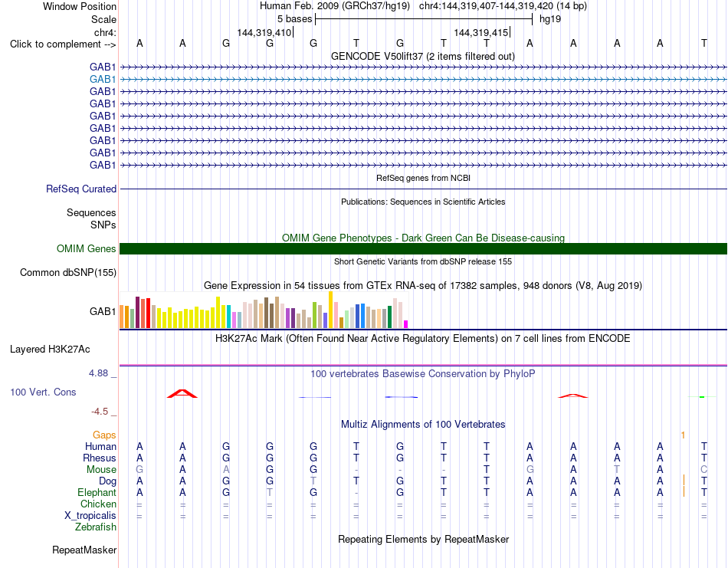Open 'Repeating Elements by RepeatMasker' title
Screen dimensions: 728x568
click(423, 539)
